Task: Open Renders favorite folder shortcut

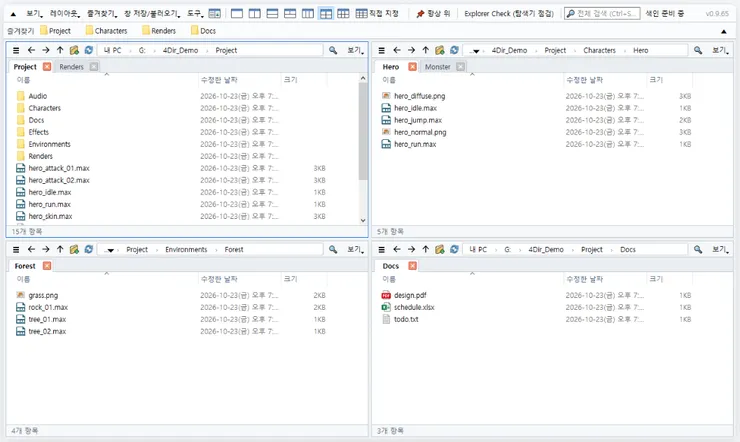Action: tap(159, 31)
